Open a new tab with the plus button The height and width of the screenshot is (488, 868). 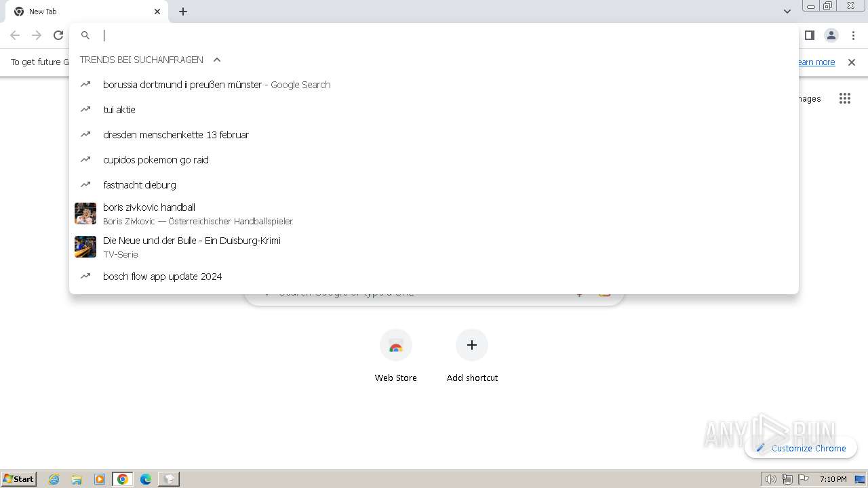tap(183, 12)
